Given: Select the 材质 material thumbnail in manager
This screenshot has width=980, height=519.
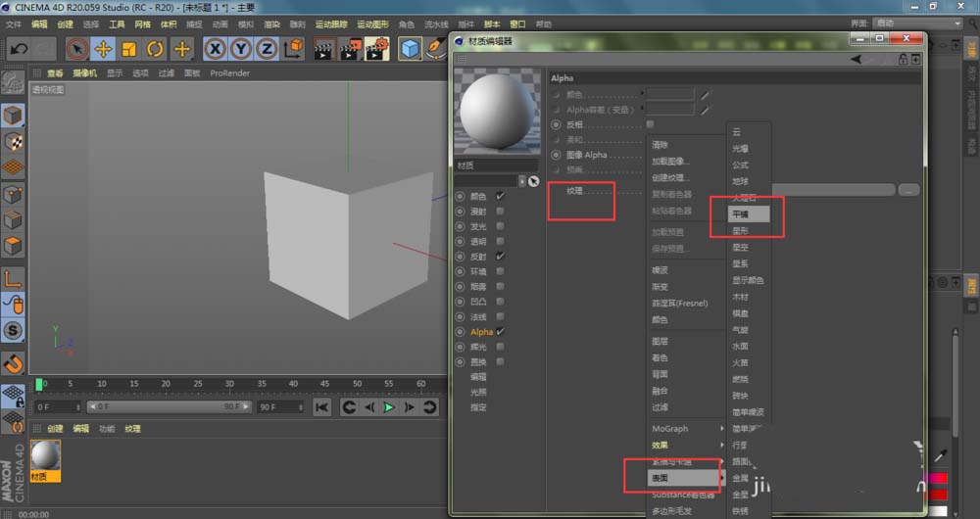Looking at the screenshot, I should [46, 459].
